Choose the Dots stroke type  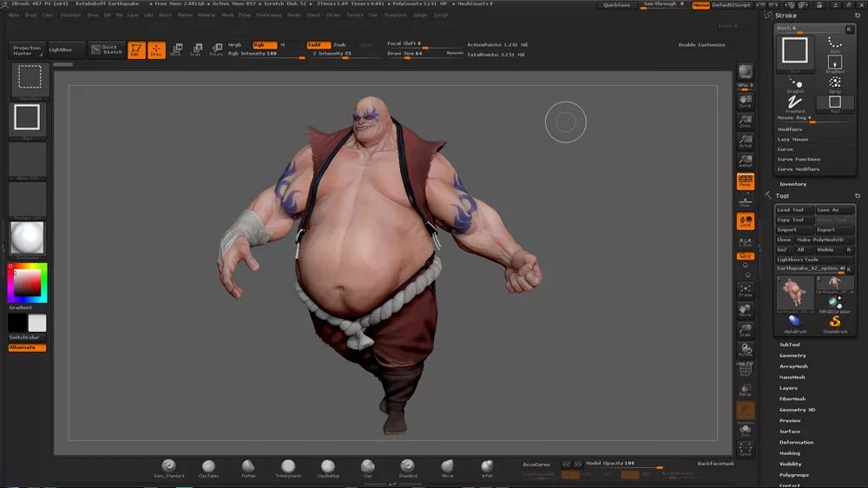[x=835, y=44]
